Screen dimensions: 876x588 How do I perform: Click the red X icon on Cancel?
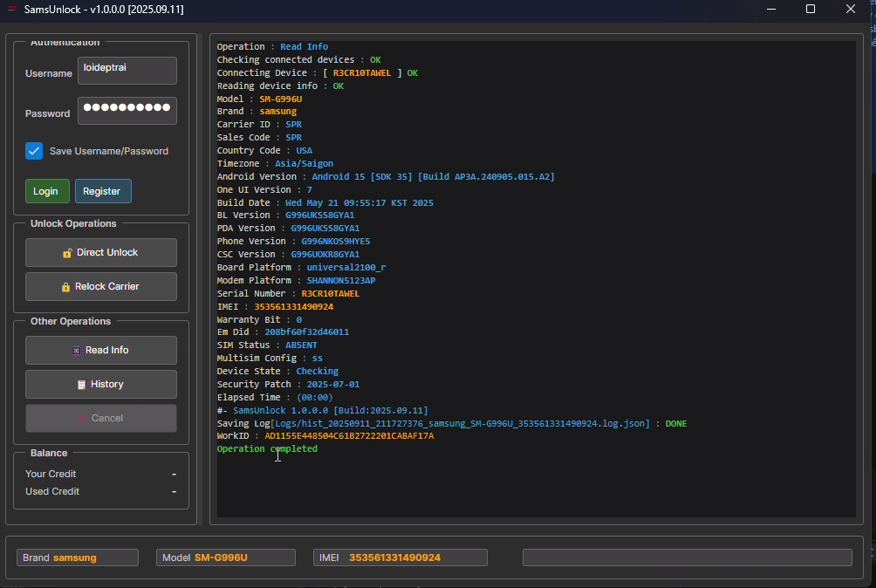(x=83, y=418)
